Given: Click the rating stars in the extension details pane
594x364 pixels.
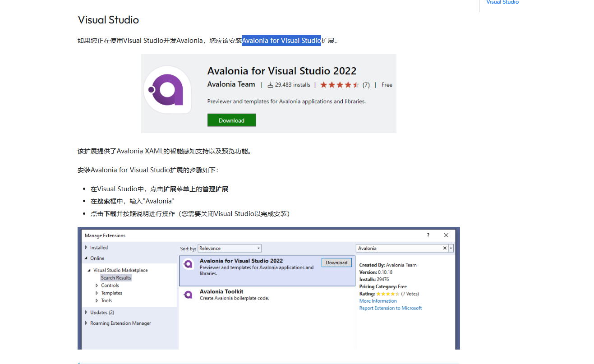Looking at the screenshot, I should tap(387, 294).
